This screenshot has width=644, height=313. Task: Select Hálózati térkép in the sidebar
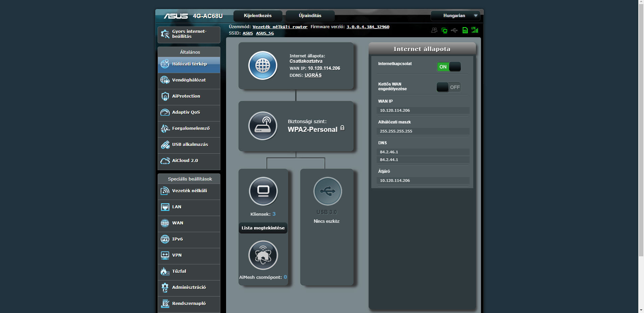[x=189, y=64]
